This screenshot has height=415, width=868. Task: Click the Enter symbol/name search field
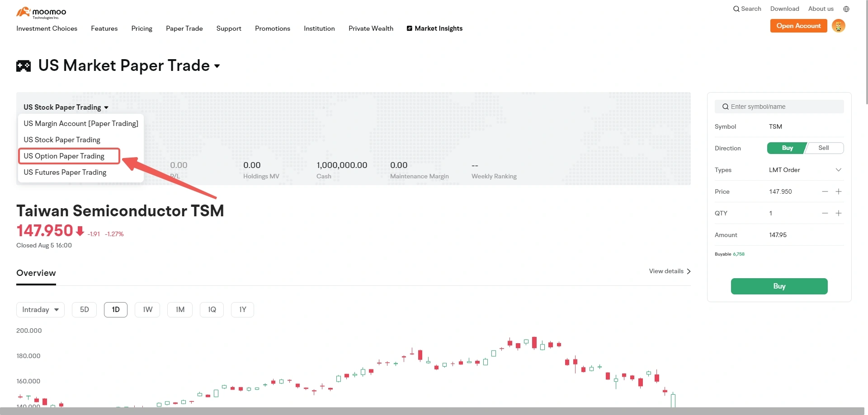click(779, 107)
